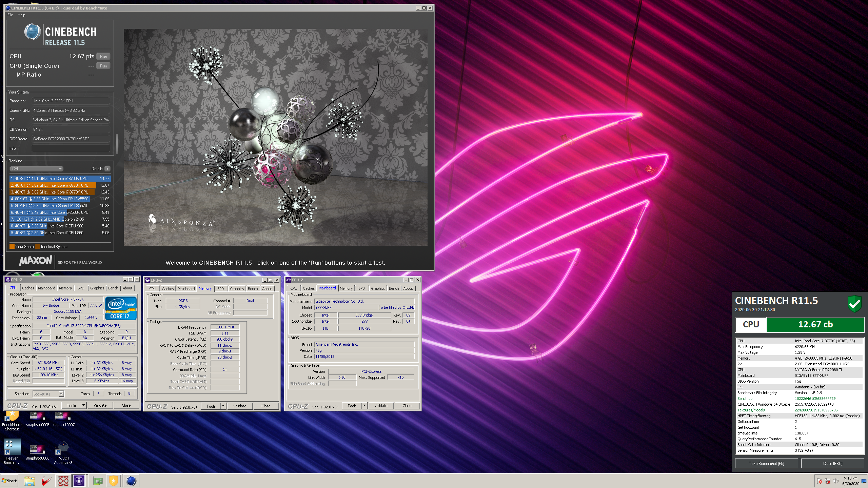This screenshot has height=488, width=868.
Task: Click Validate in CPU-Z Mainboard window
Action: click(x=381, y=406)
